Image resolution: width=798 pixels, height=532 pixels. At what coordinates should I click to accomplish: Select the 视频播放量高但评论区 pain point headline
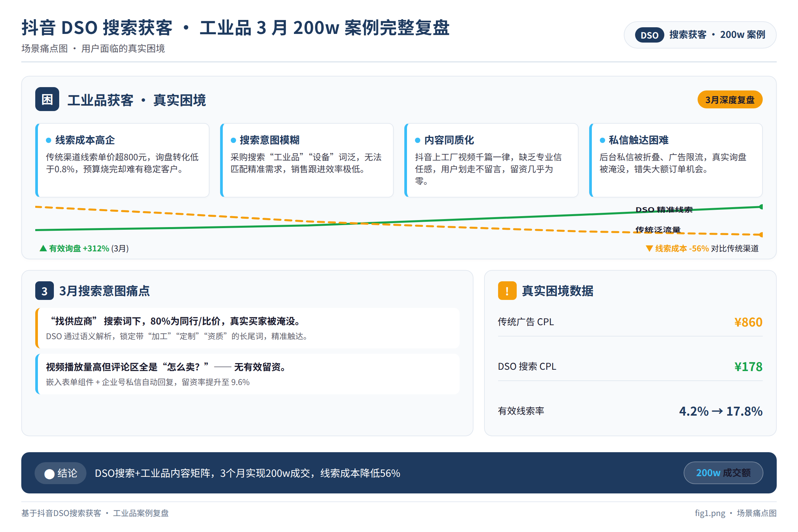click(166, 367)
